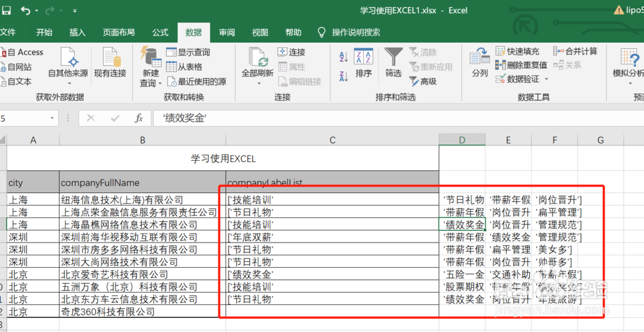
Task: Switch to the 插入 ribbon tab
Action: pos(77,32)
